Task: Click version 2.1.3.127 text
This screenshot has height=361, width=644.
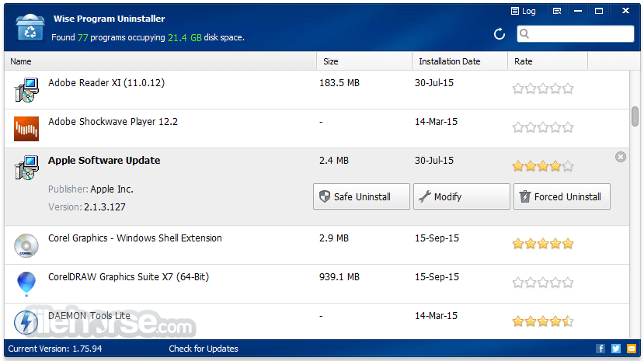Action: 105,207
